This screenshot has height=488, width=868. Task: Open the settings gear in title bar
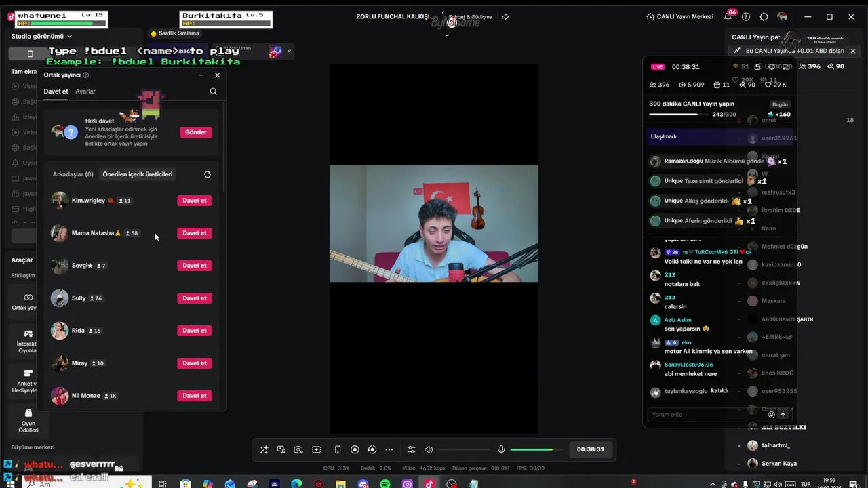click(764, 16)
